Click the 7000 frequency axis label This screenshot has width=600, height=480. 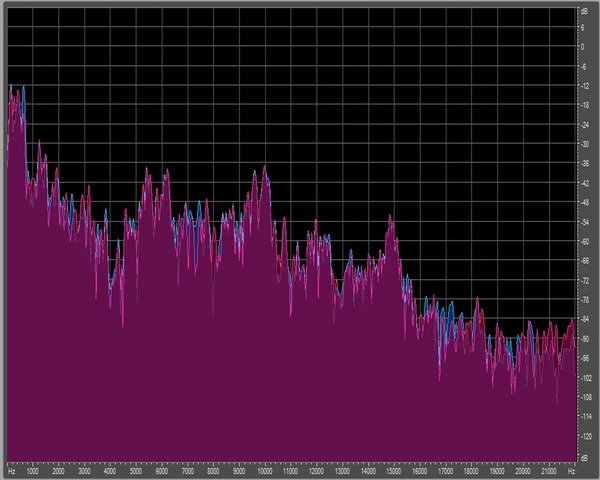point(188,471)
